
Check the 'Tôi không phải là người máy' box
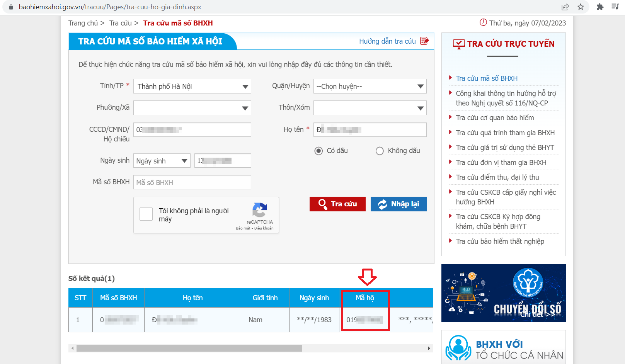point(146,214)
